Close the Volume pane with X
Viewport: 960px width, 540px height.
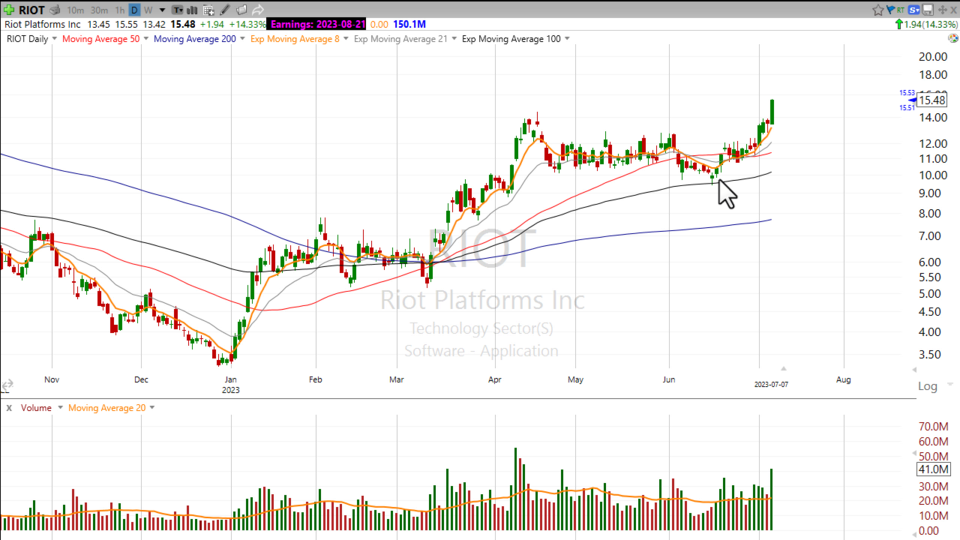9,408
